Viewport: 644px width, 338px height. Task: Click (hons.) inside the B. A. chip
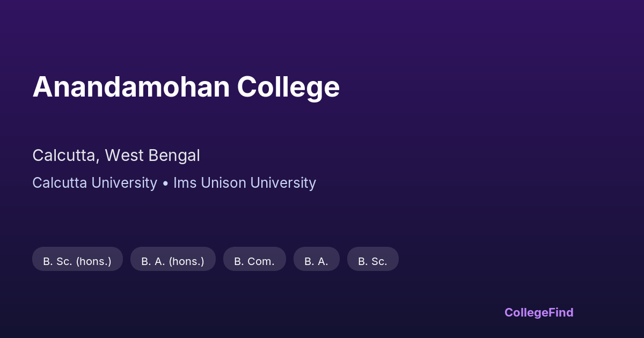(x=187, y=261)
